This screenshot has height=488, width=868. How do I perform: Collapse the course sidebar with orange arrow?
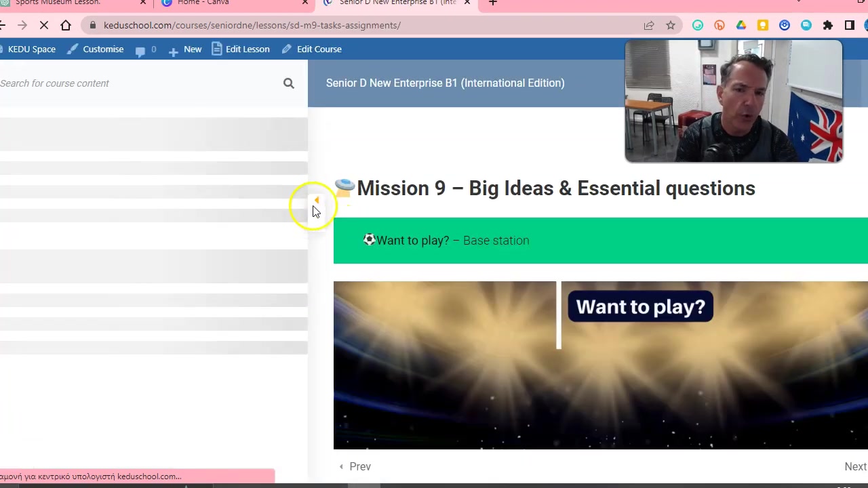(316, 200)
